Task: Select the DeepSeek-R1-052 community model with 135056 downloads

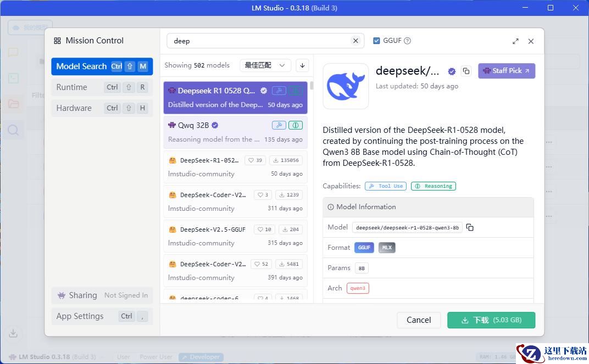Action: (x=235, y=166)
